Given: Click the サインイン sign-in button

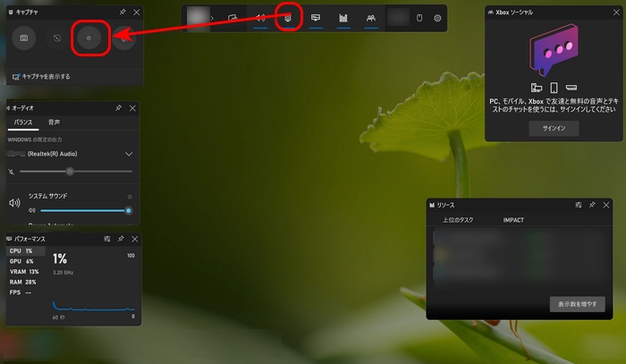Looking at the screenshot, I should 553,129.
